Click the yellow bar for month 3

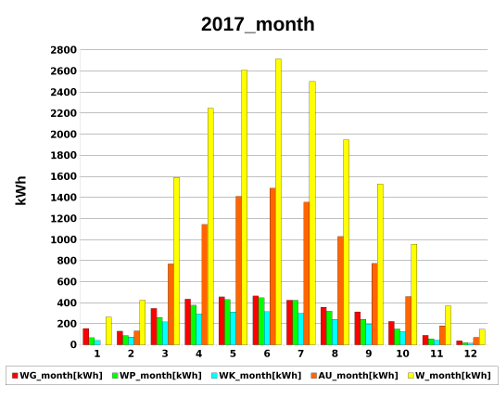click(x=176, y=261)
